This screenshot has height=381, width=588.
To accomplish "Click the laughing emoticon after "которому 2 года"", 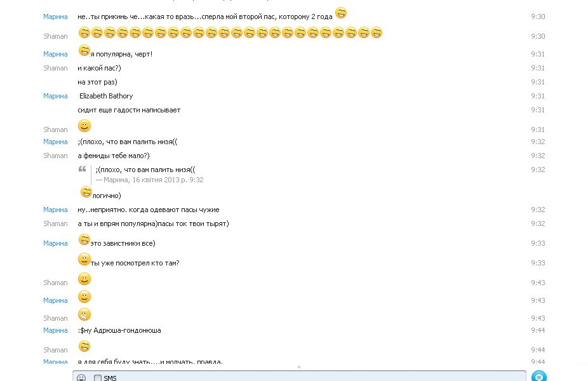I will click(341, 13).
